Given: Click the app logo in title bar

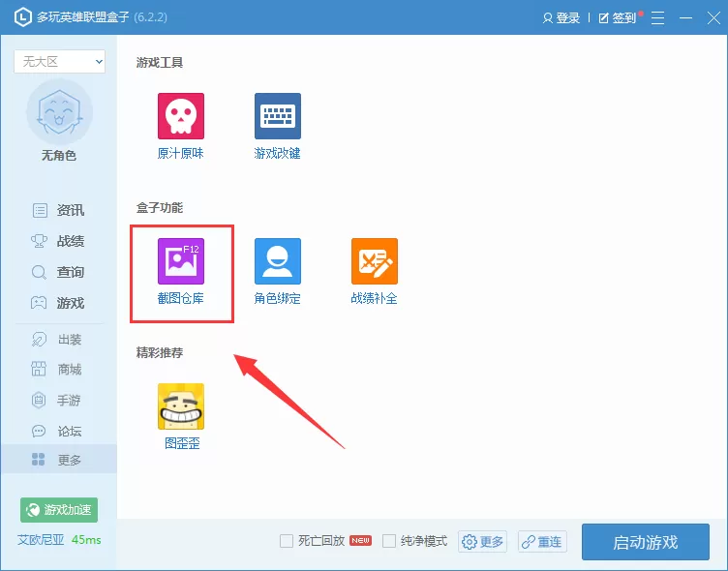Looking at the screenshot, I should click(x=23, y=17).
